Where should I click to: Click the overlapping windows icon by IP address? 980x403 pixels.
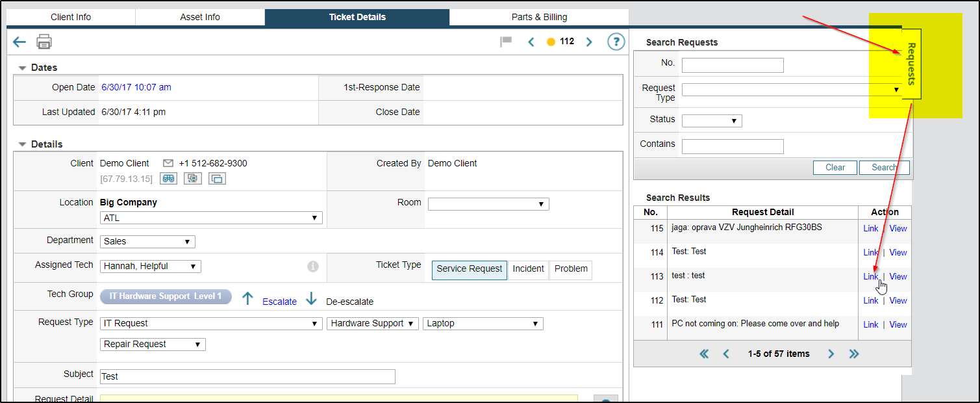[x=218, y=178]
